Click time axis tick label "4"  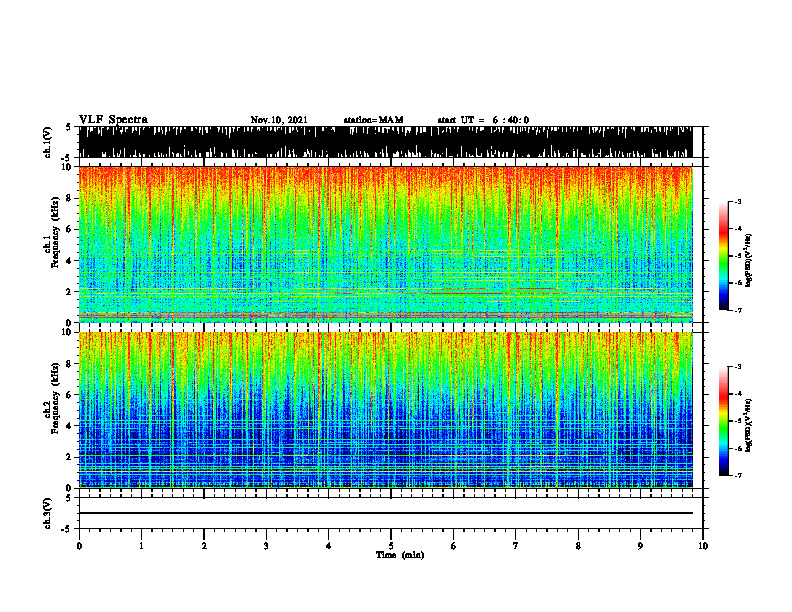click(x=329, y=546)
